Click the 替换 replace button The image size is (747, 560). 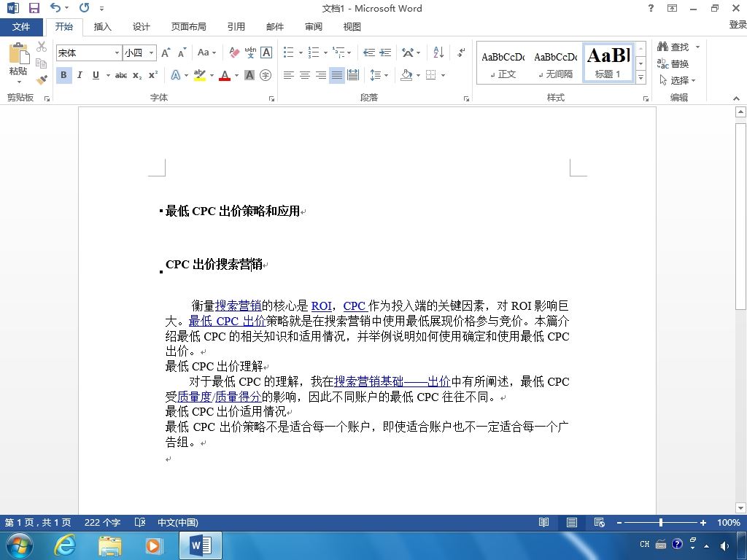coord(673,63)
